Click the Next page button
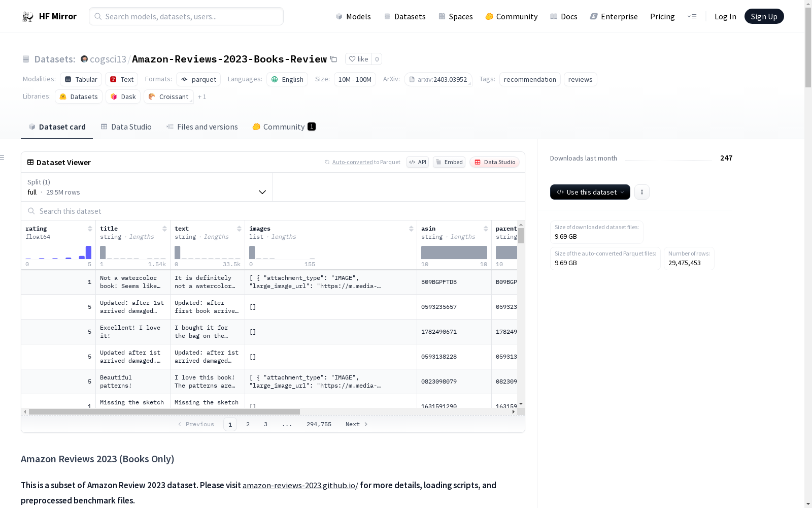Viewport: 812px width, 508px height. click(357, 424)
